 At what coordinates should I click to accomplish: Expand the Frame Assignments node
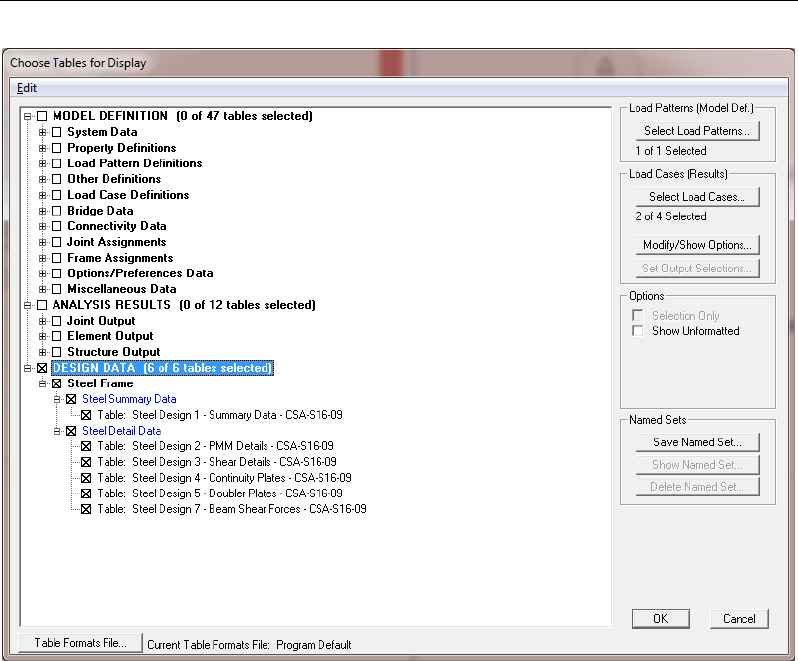tap(42, 258)
